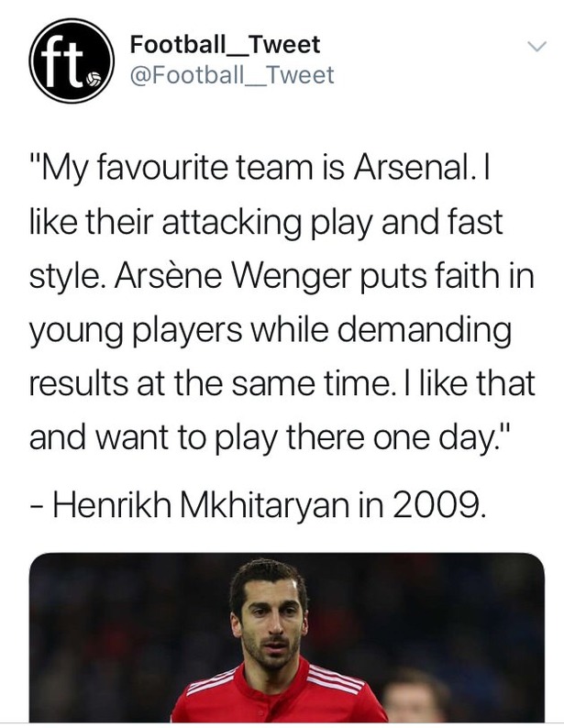
Task: Expand the tweet options chevron
Action: 537,46
